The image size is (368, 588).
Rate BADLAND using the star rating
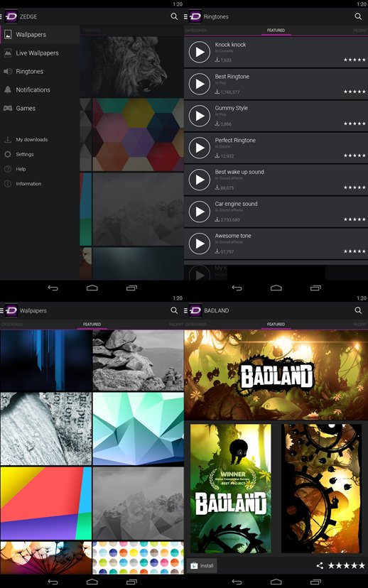346,565
